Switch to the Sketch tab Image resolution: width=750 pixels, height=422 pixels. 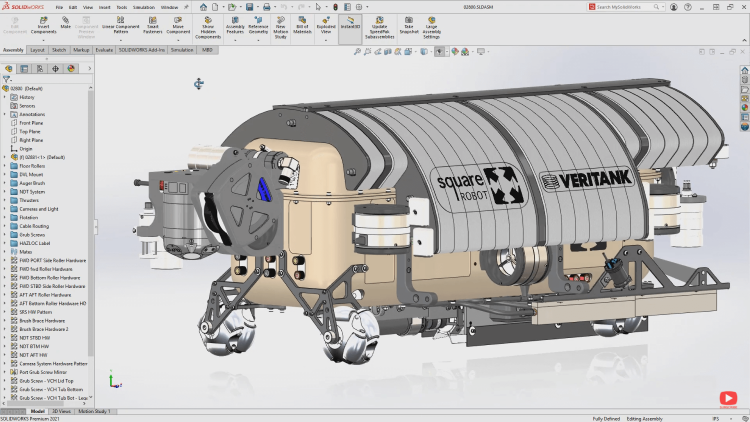[59, 50]
